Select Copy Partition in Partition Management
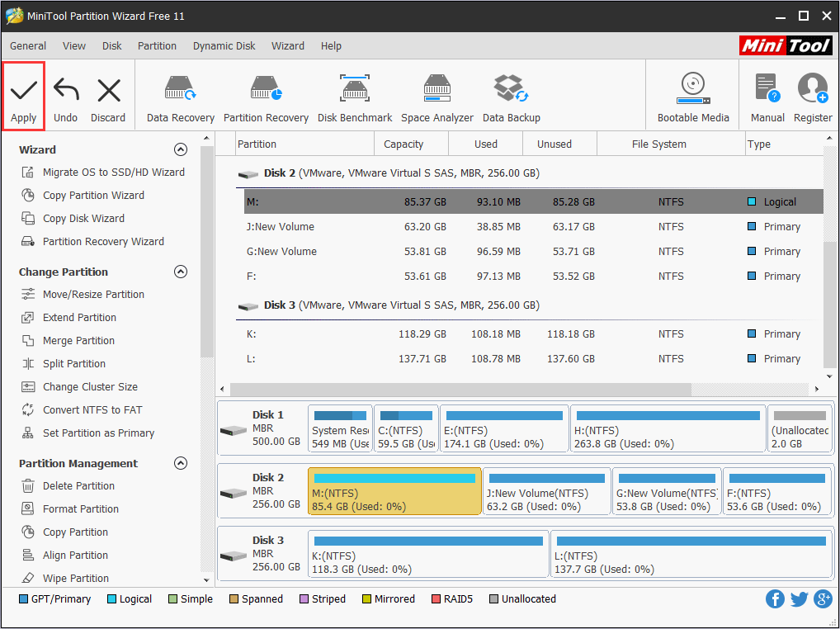Viewport: 840px width, 629px height. (64, 532)
